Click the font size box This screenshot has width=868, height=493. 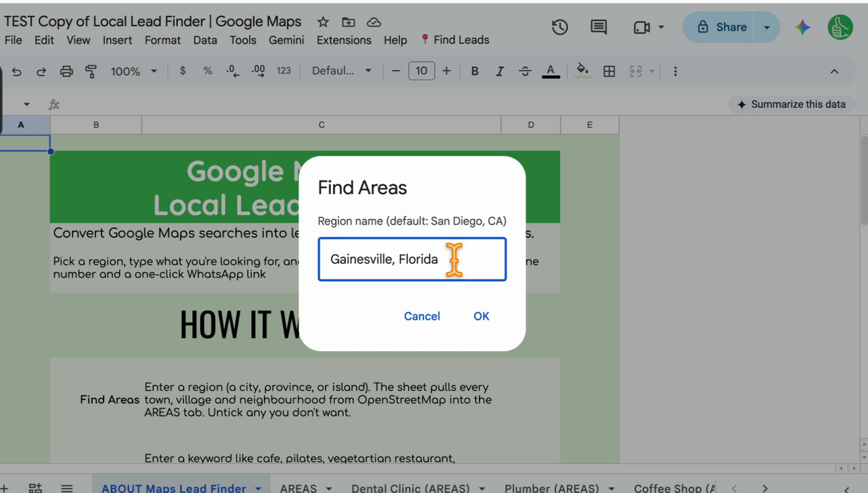(422, 71)
